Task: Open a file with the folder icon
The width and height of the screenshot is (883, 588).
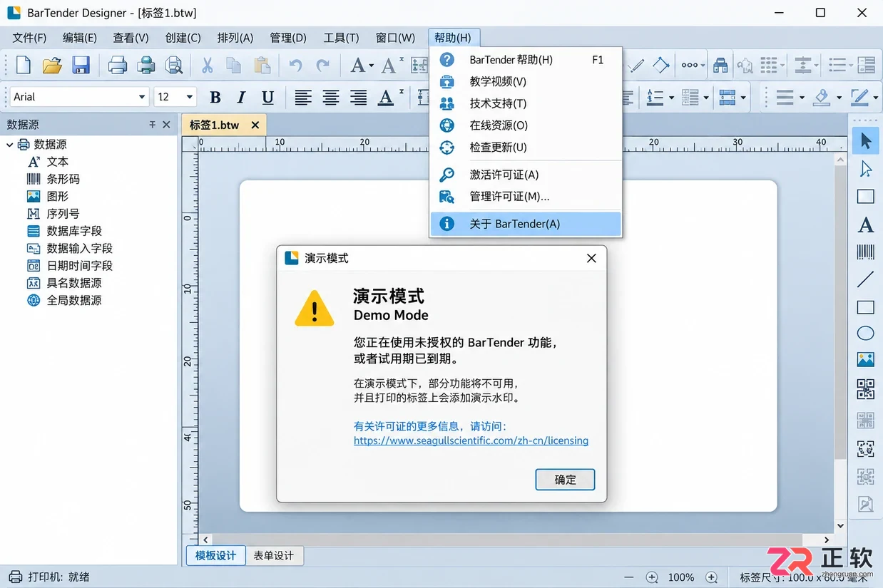Action: pos(52,65)
